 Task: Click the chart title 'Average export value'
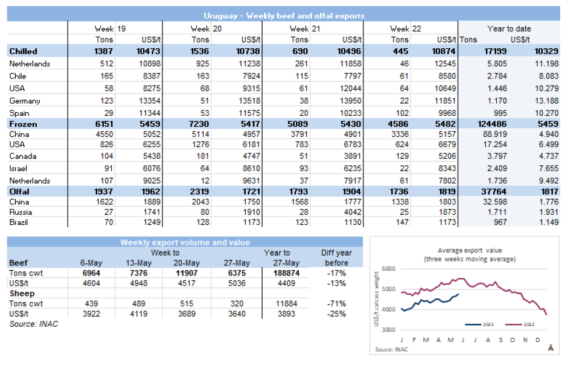point(469,250)
